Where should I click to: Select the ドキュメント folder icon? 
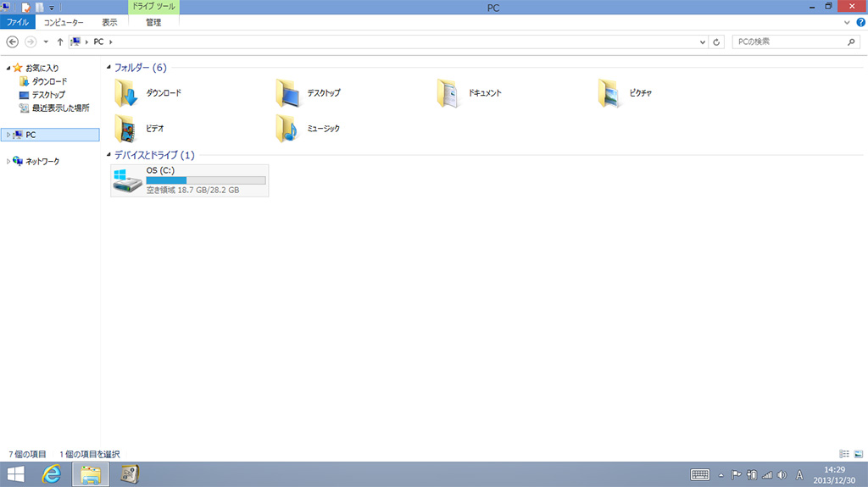448,93
